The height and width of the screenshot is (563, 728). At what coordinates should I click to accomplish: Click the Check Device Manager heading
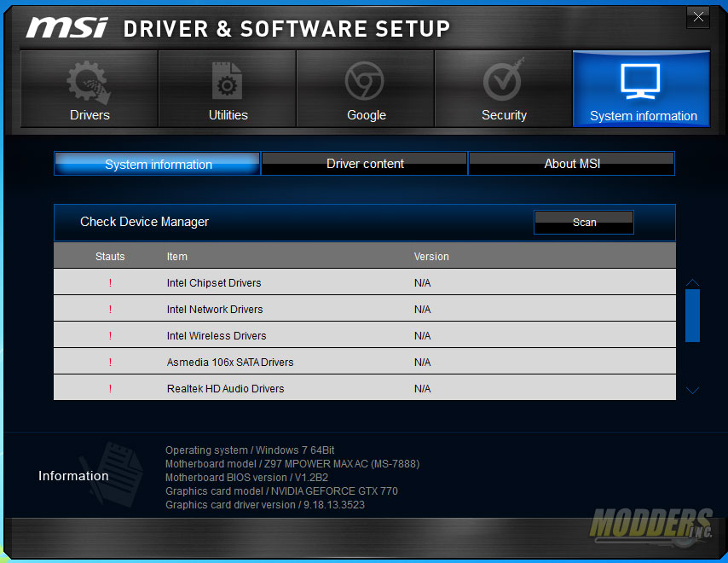(144, 222)
